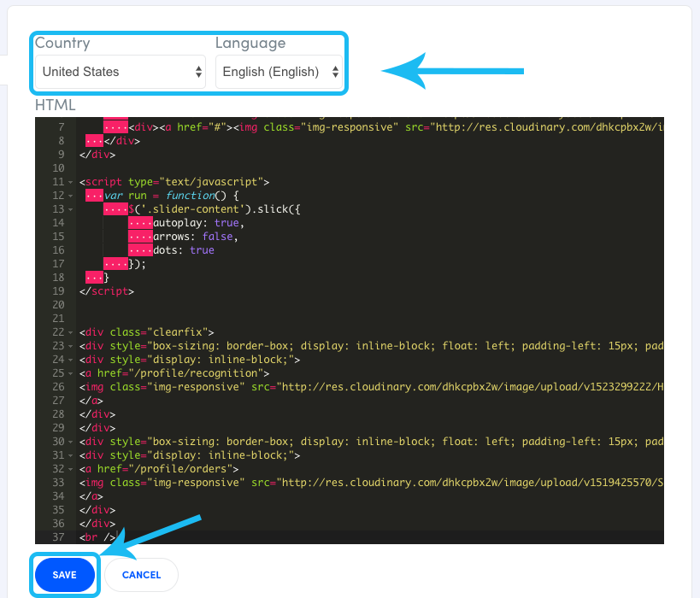Screen dimensions: 700x598
Task: Select line number 19 in the gutter
Action: click(x=59, y=290)
